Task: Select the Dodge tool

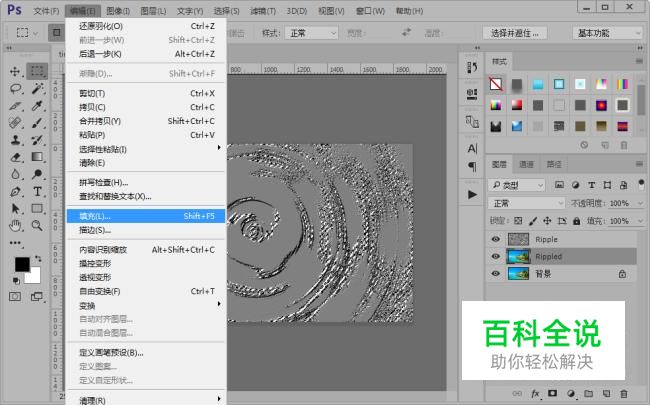Action: click(x=37, y=174)
